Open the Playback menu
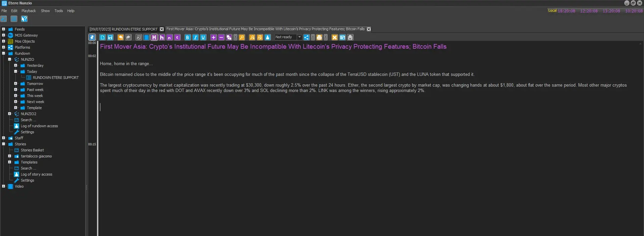Screen dimensions: 644x236 pos(29,11)
